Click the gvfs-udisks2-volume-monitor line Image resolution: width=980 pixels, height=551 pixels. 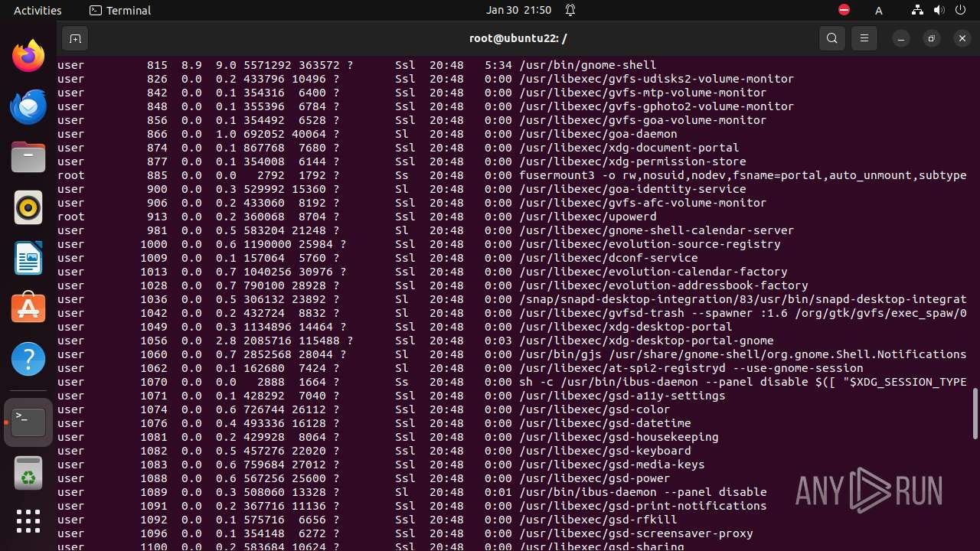[x=656, y=79]
